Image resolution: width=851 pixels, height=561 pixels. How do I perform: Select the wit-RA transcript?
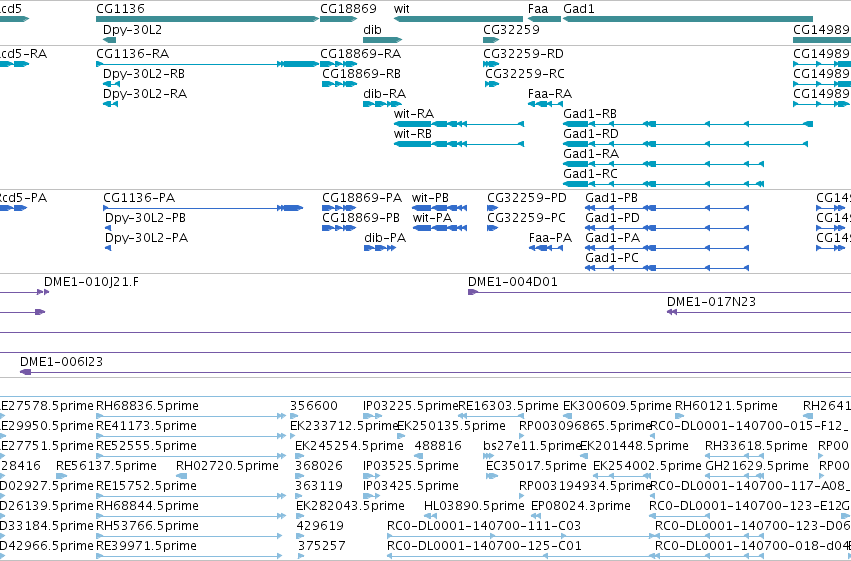[459, 124]
